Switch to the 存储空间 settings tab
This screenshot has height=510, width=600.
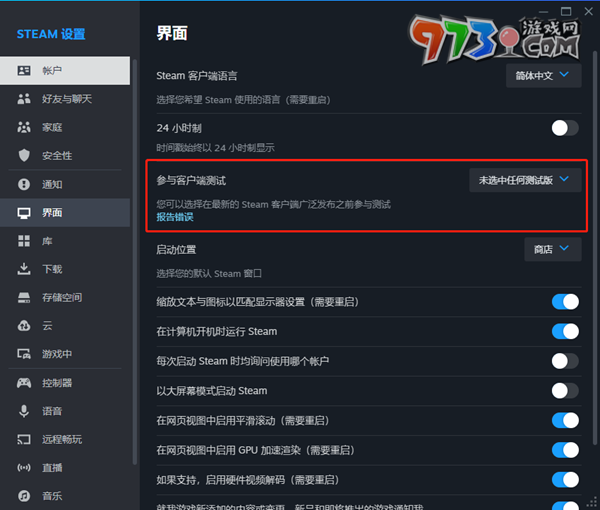(x=62, y=298)
